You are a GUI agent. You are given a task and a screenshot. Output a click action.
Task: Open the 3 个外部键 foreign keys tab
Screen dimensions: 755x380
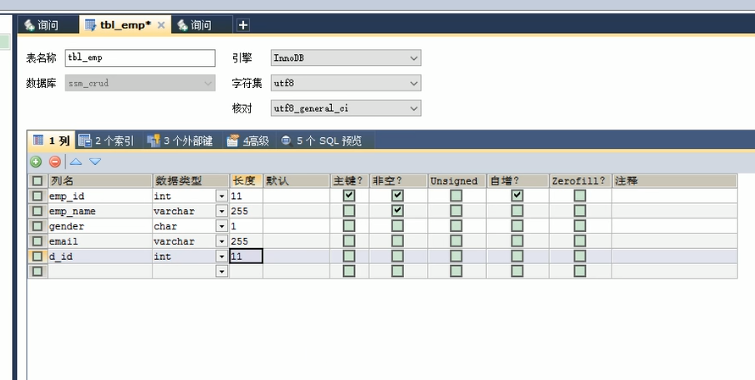(181, 141)
